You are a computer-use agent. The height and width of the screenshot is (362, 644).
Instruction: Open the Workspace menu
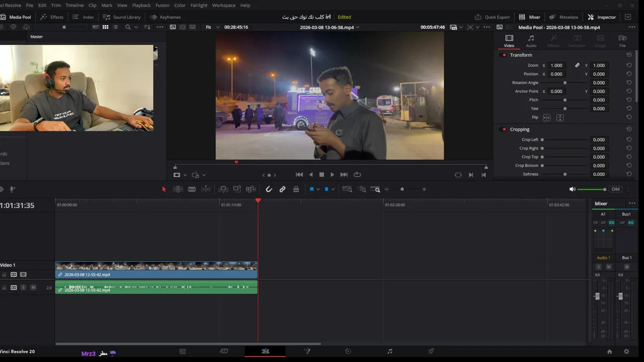[x=223, y=5]
